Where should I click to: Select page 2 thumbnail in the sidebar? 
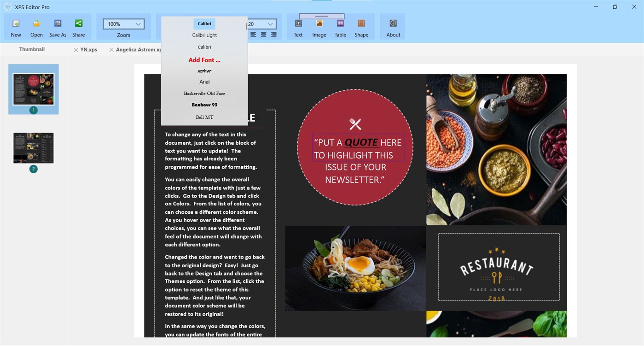coord(33,147)
